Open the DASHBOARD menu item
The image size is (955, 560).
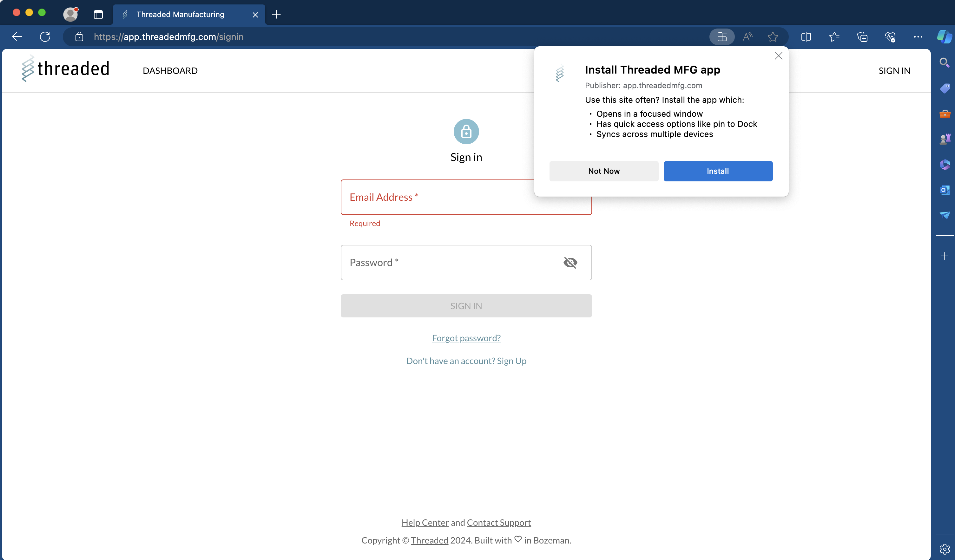tap(171, 70)
